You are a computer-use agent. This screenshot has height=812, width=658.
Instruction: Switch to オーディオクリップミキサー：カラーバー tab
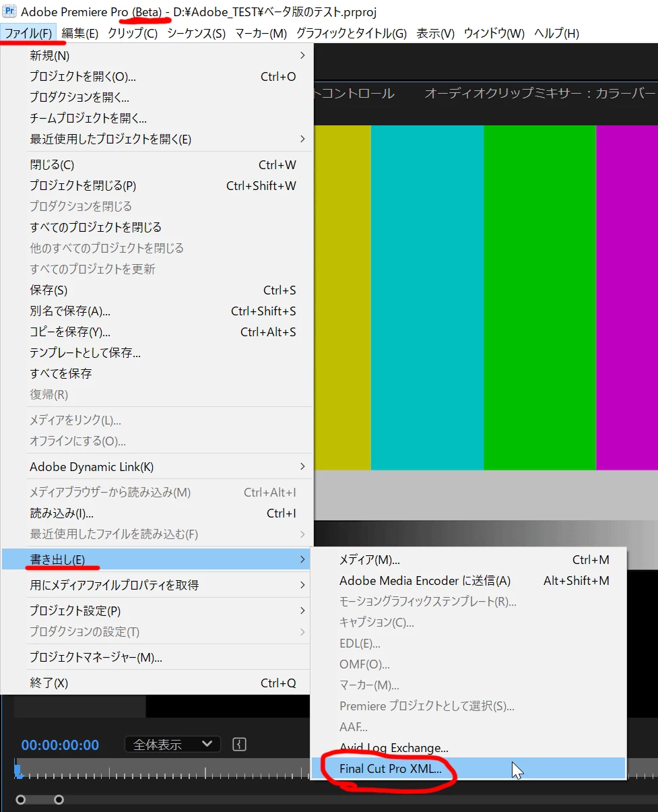click(539, 94)
